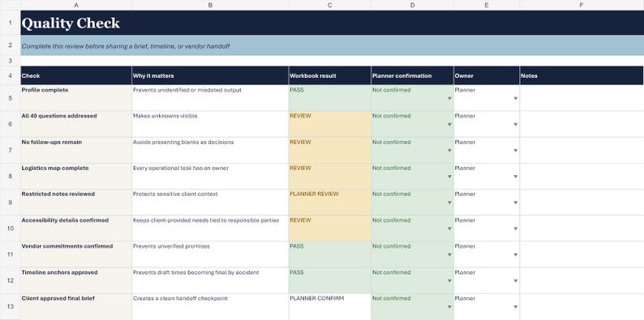Select 'Prevents draft times becoming final' cell
Screen dimensions: 644x320
click(210, 280)
